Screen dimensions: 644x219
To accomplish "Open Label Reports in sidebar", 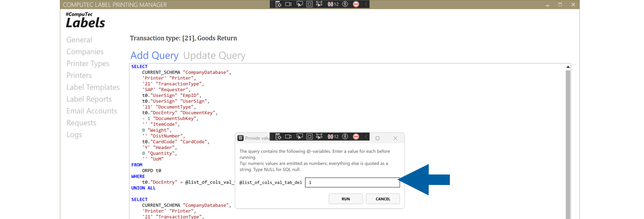I will [x=89, y=99].
